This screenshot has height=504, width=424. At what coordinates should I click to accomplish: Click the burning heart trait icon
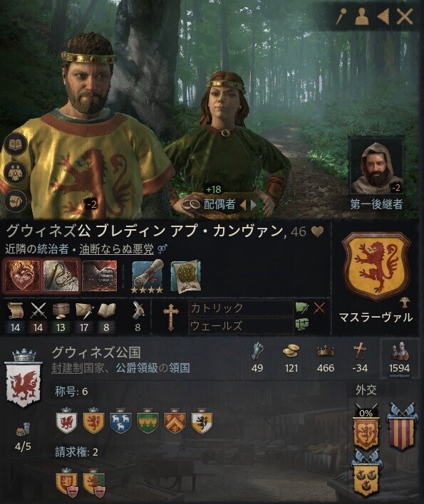tap(23, 275)
